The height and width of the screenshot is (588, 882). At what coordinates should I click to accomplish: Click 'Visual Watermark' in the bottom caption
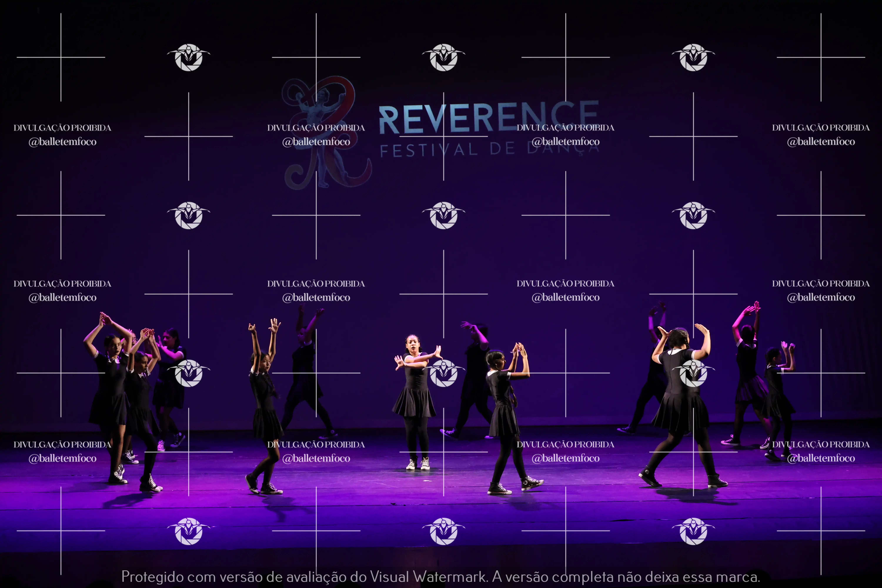(428, 577)
